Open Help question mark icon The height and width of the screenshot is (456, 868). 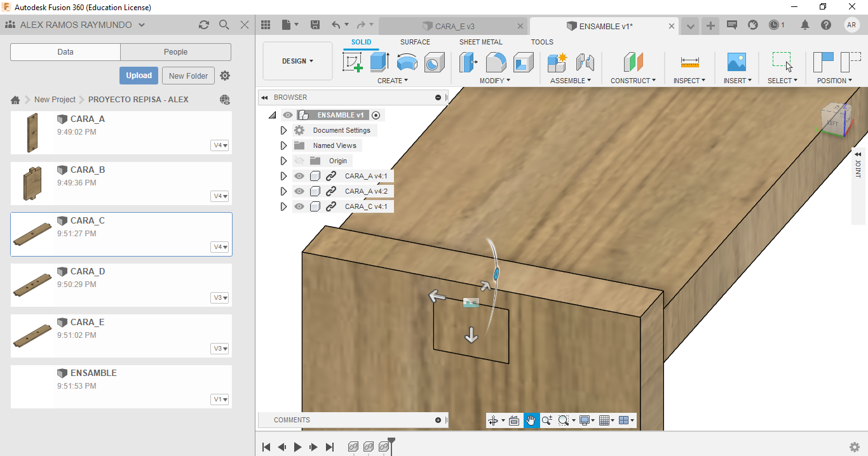pyautogui.click(x=826, y=25)
